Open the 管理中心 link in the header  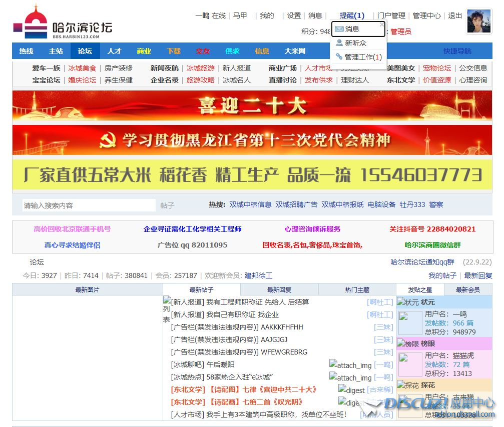point(426,15)
